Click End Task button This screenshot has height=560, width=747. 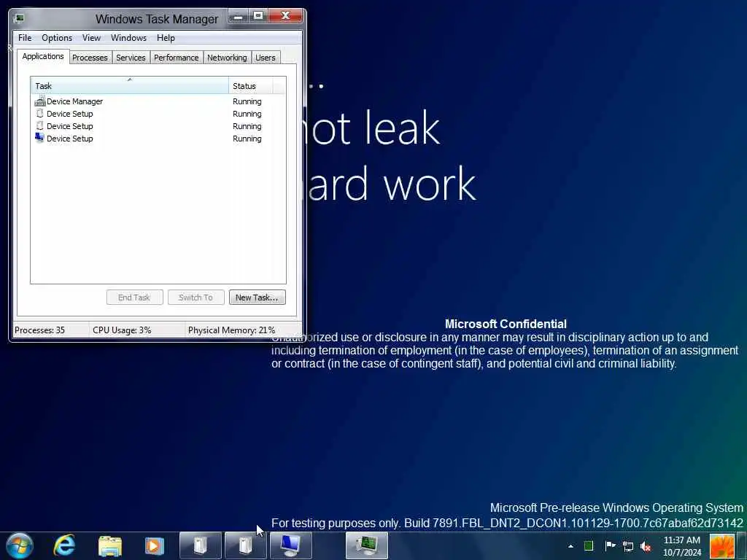tap(134, 297)
